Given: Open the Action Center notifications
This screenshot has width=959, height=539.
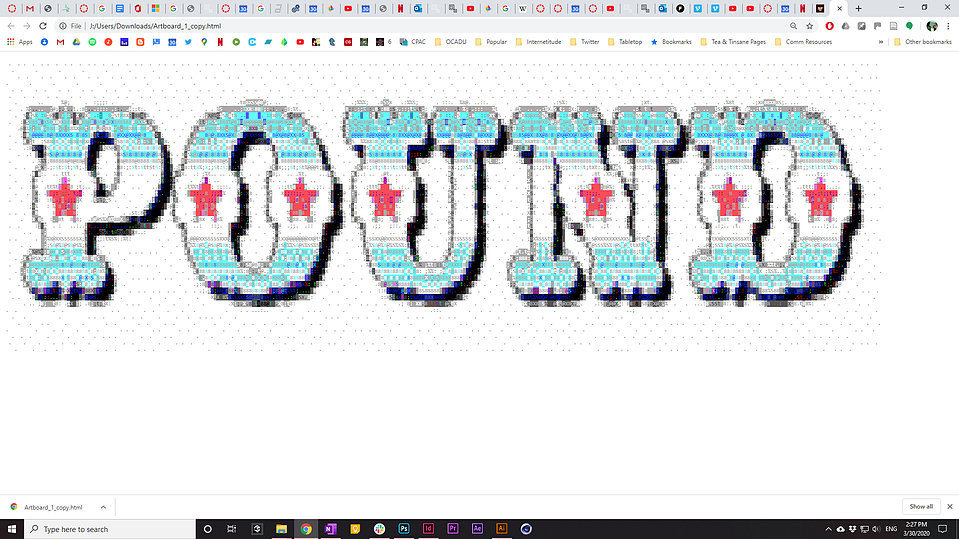Looking at the screenshot, I should pyautogui.click(x=942, y=529).
